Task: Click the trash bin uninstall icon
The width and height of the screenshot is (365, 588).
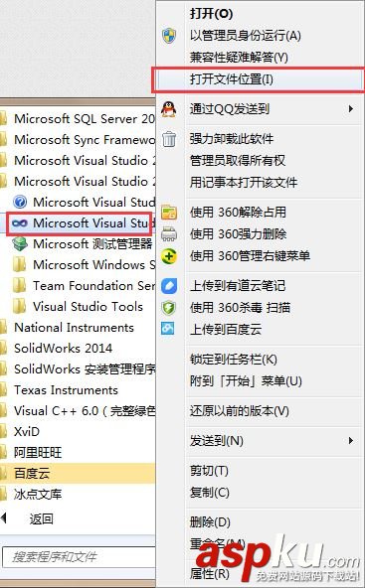Action: pyautogui.click(x=169, y=139)
